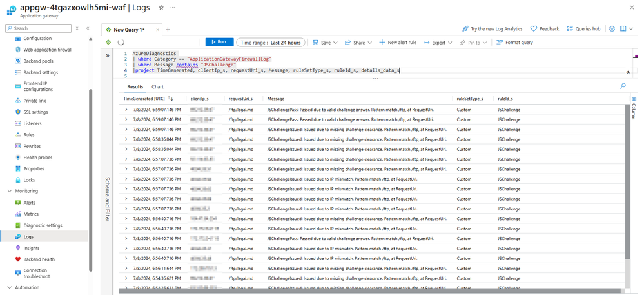Image resolution: width=644 pixels, height=295 pixels.
Task: Create a New alert rule
Action: (398, 43)
